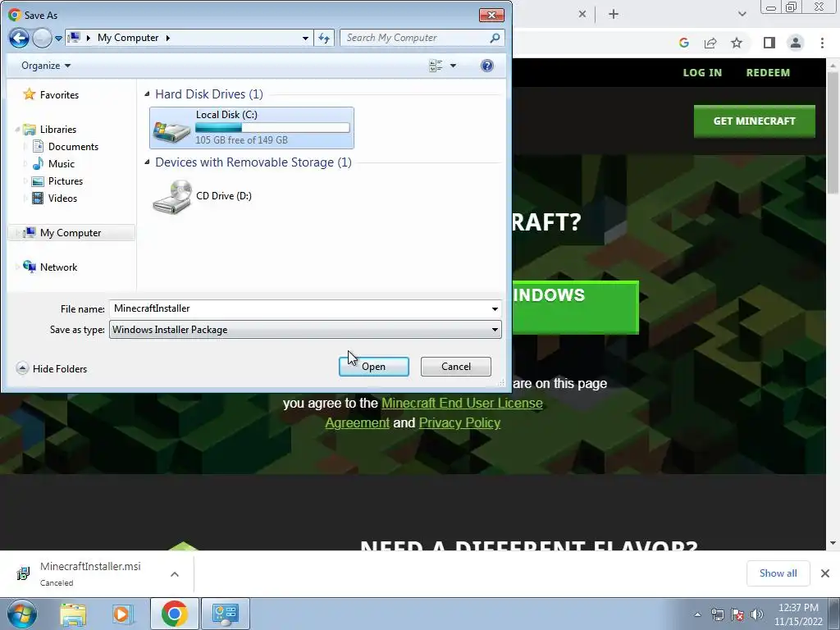Open Minecraft End User License link
This screenshot has width=840, height=630.
click(x=462, y=403)
